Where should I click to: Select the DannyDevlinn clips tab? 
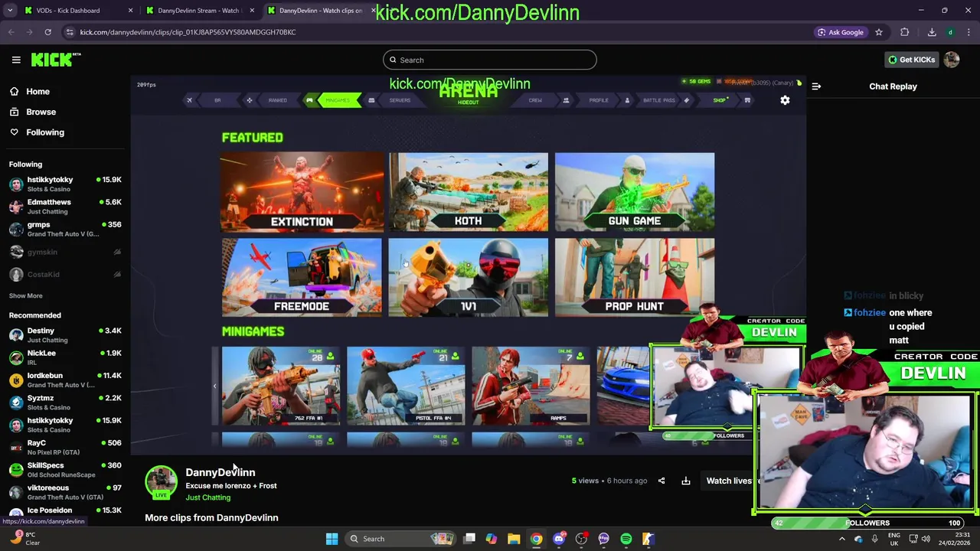coord(319,11)
